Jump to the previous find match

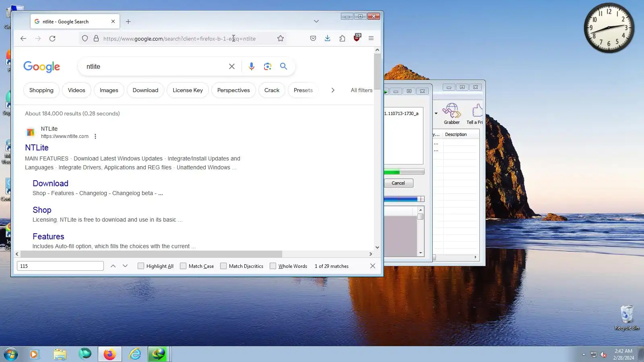click(x=113, y=266)
